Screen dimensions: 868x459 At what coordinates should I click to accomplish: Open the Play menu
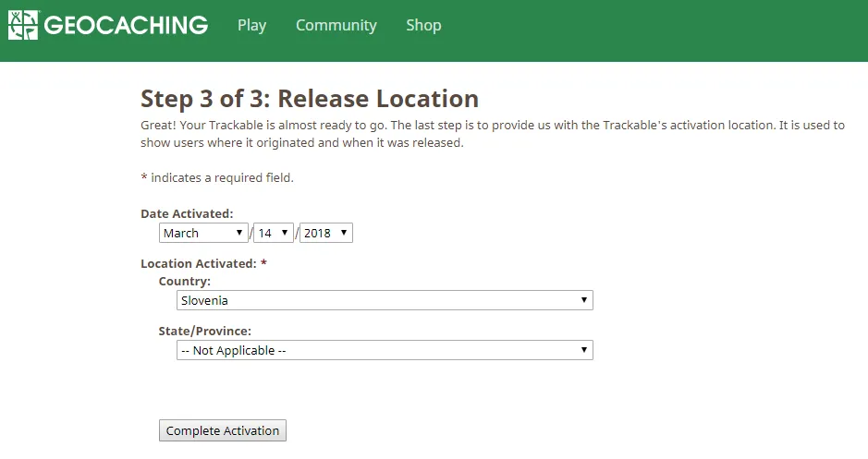(251, 26)
